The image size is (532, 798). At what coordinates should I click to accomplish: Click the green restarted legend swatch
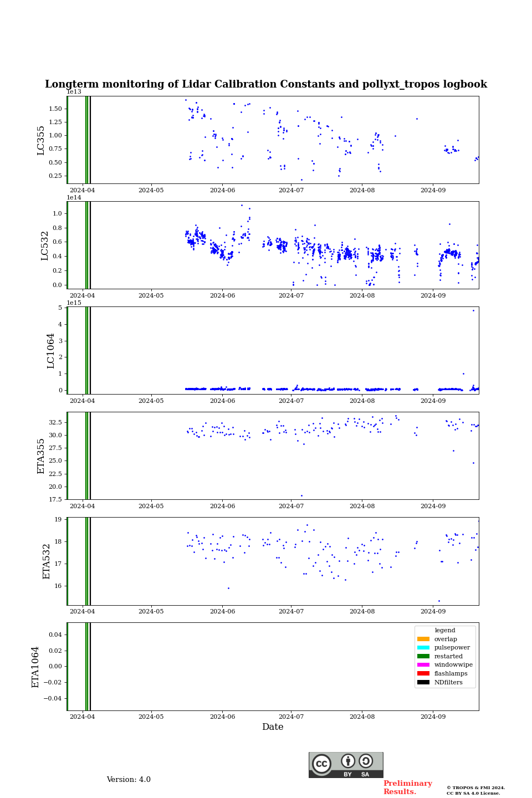[x=423, y=656]
